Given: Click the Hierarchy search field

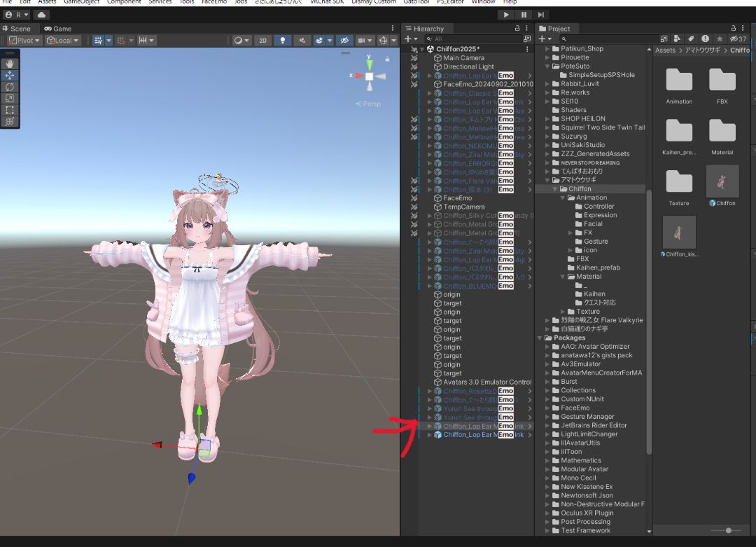Looking at the screenshot, I should click(x=475, y=39).
